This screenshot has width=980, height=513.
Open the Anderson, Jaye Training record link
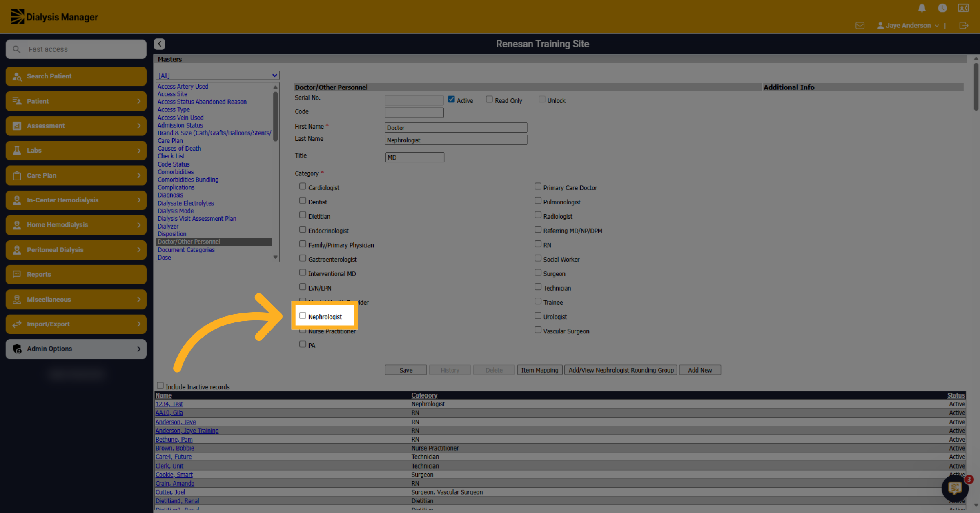point(187,431)
